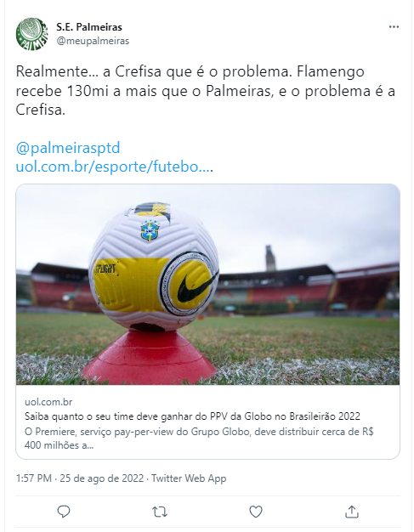414x532 pixels.
Task: Click the 25 de ago de 2022 date
Action: point(102,478)
